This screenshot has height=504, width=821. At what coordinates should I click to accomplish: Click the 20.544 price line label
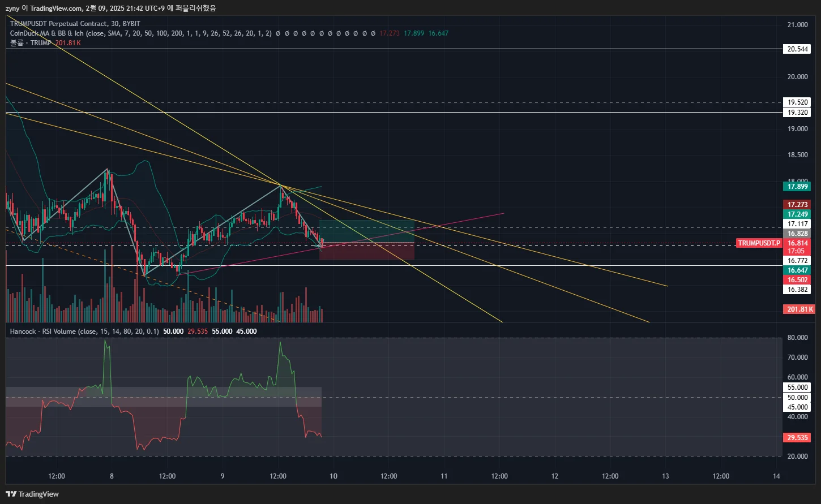[798, 49]
